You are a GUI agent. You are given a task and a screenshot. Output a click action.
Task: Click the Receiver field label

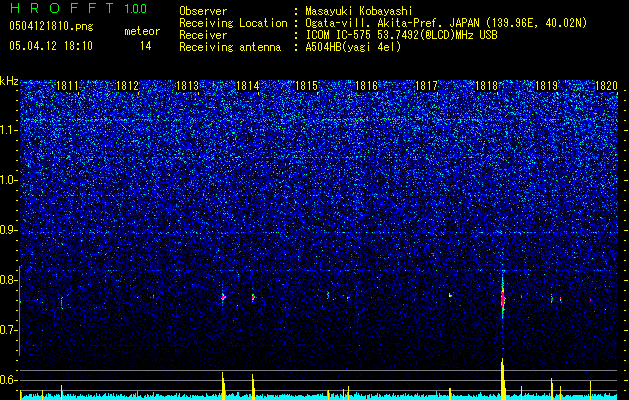(203, 35)
